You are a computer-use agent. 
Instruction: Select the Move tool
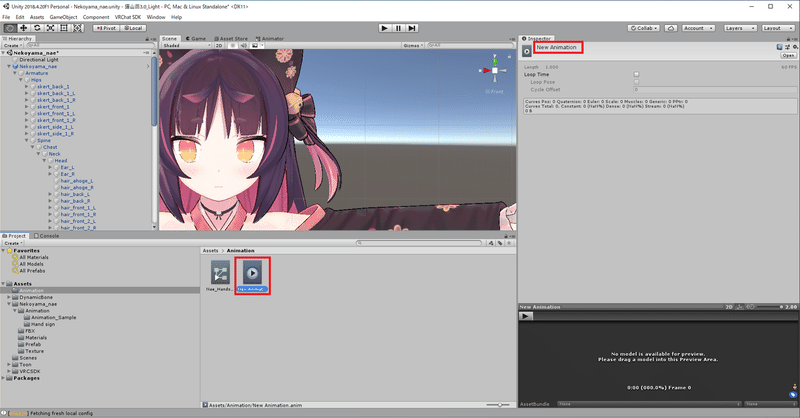click(23, 28)
